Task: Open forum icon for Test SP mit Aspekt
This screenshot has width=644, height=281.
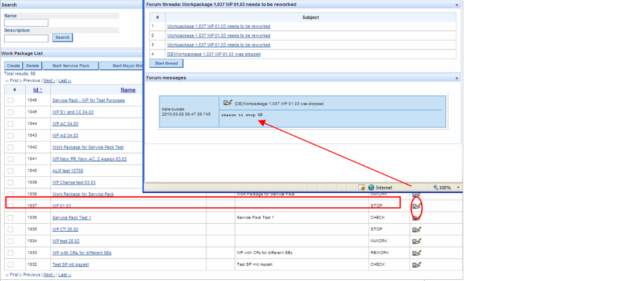Action: coord(416,265)
